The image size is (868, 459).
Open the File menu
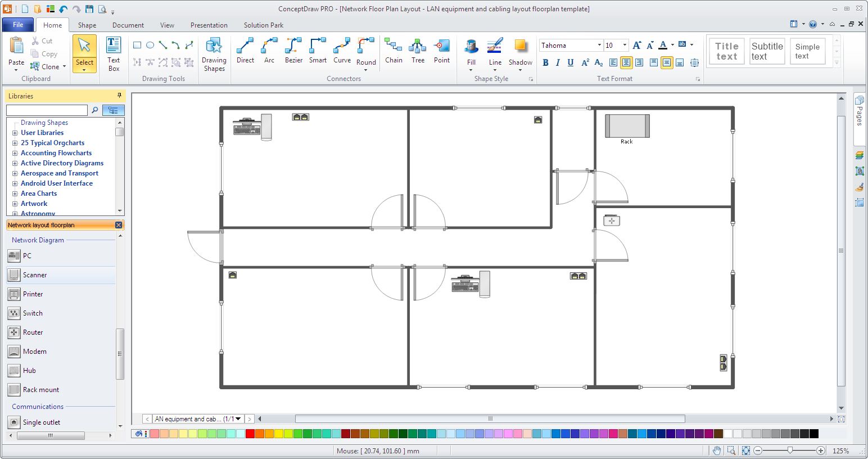click(x=18, y=25)
